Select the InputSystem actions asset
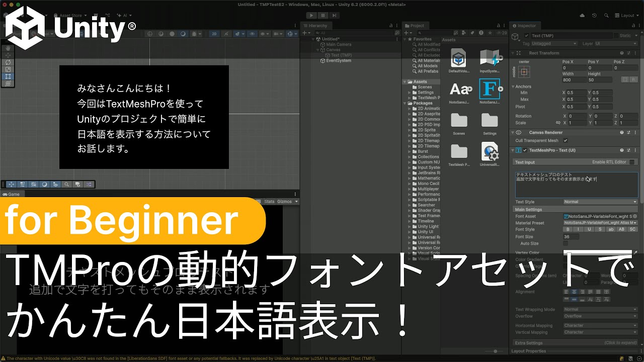Viewport: 644px width, 362px height. 490,58
